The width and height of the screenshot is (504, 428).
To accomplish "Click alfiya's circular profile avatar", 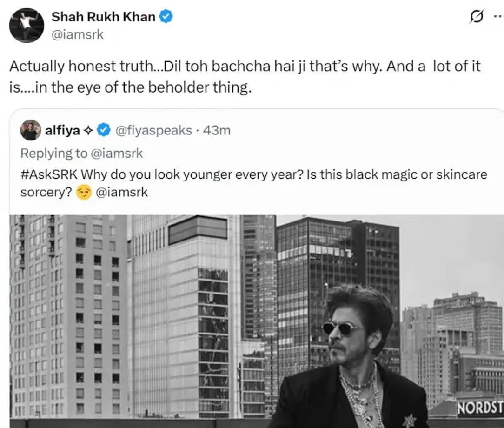I will point(31,130).
